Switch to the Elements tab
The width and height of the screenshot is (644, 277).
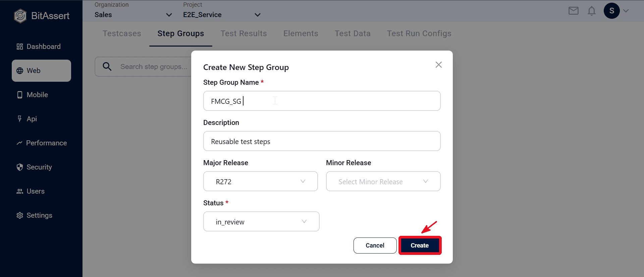click(301, 33)
